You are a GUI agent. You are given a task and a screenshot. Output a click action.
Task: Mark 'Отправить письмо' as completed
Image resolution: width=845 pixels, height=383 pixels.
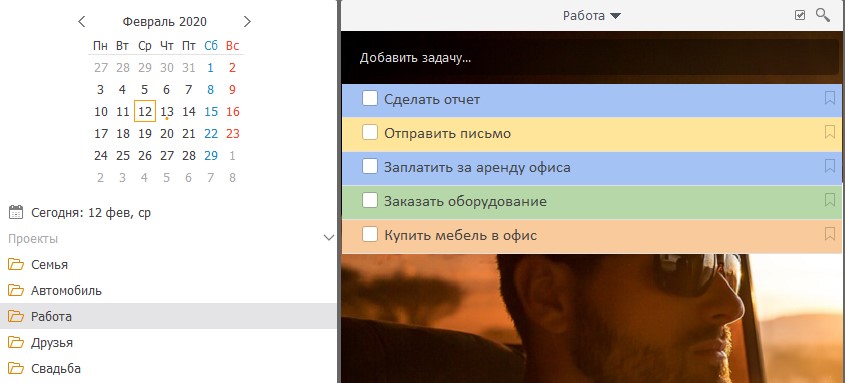(x=370, y=133)
